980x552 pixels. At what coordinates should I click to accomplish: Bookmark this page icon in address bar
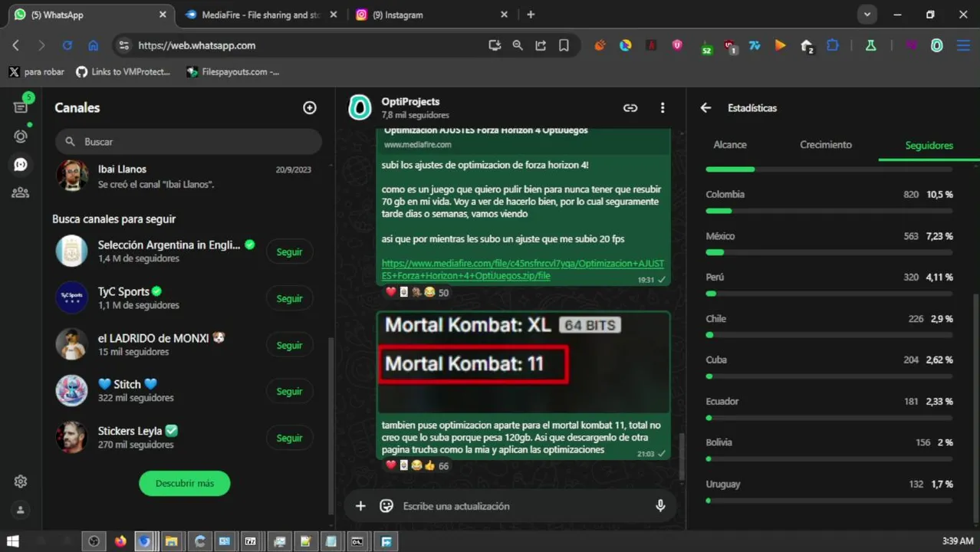pyautogui.click(x=564, y=45)
